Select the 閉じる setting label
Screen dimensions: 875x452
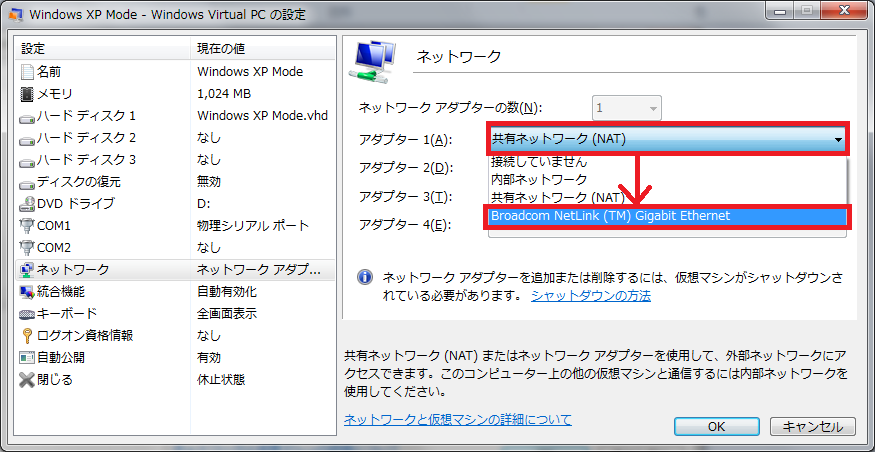55,380
